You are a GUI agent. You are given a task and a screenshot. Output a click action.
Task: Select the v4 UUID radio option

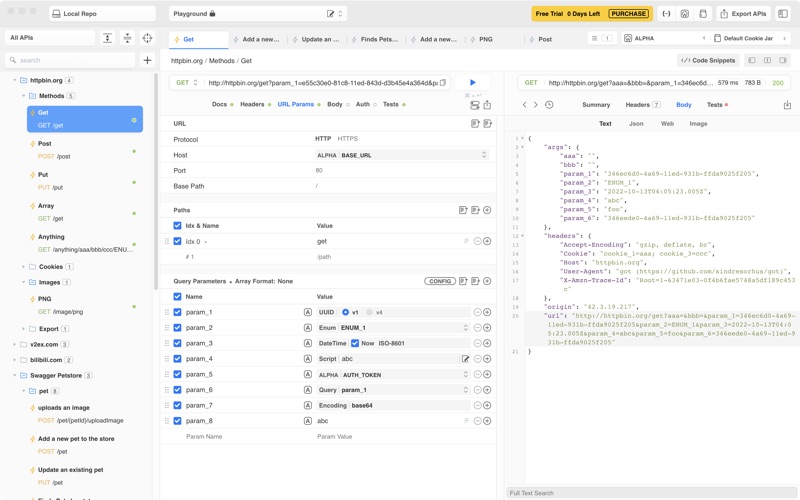coord(369,312)
